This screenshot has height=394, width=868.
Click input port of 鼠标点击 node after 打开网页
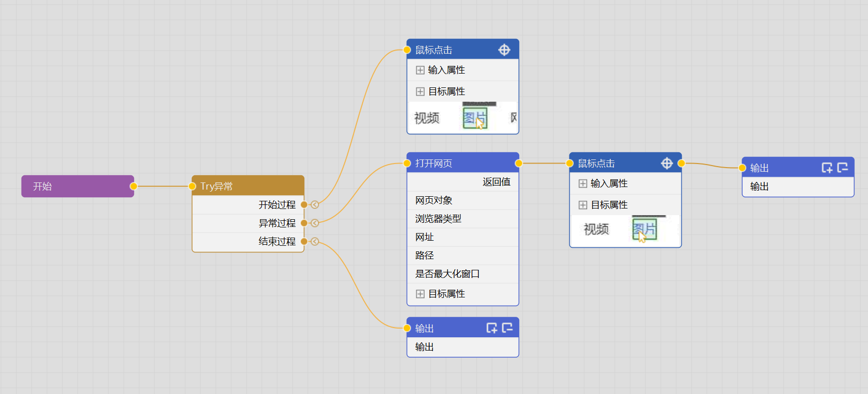(x=570, y=164)
